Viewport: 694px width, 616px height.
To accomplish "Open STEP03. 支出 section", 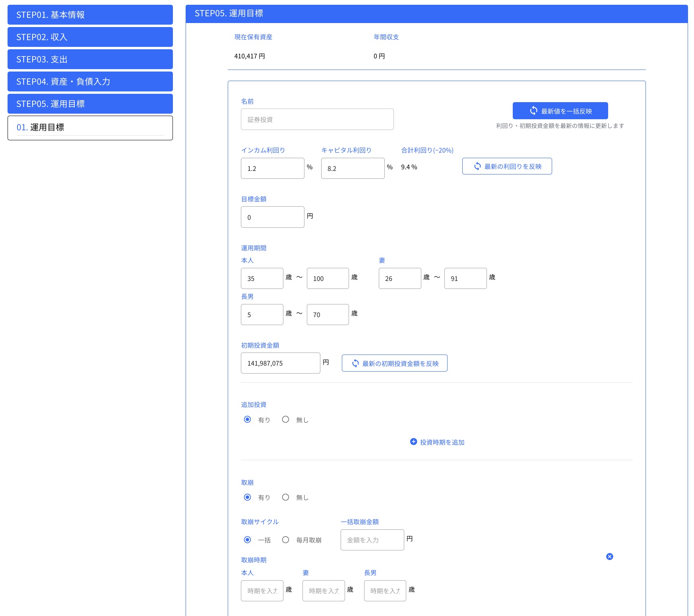I will pyautogui.click(x=90, y=59).
